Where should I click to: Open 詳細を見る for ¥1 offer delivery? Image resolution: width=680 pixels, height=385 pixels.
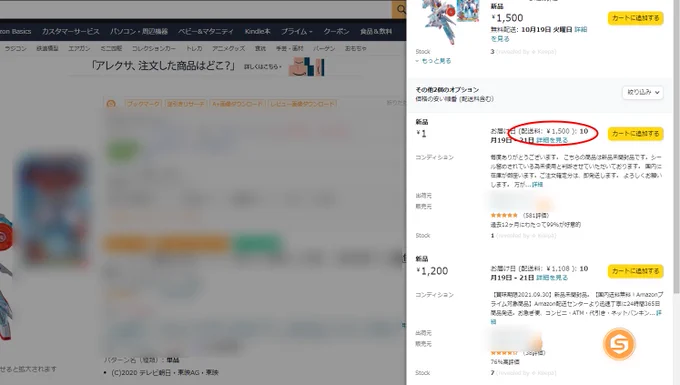(552, 140)
